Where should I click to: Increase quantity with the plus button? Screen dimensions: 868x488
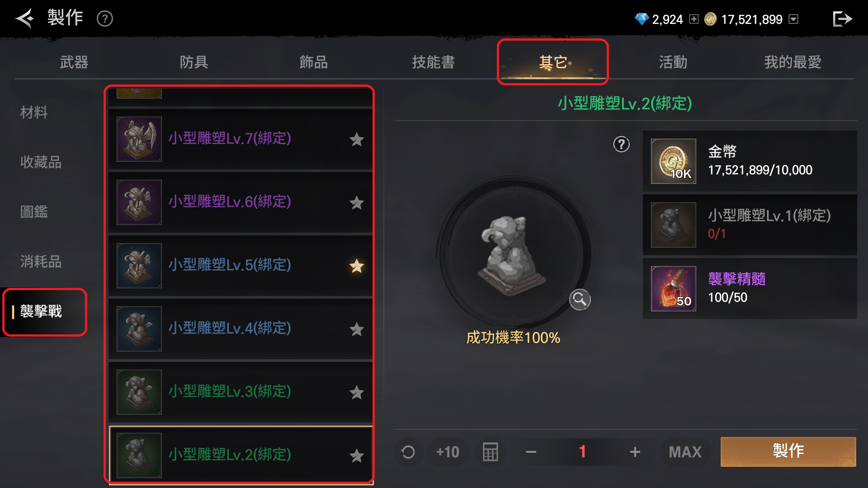pyautogui.click(x=635, y=452)
